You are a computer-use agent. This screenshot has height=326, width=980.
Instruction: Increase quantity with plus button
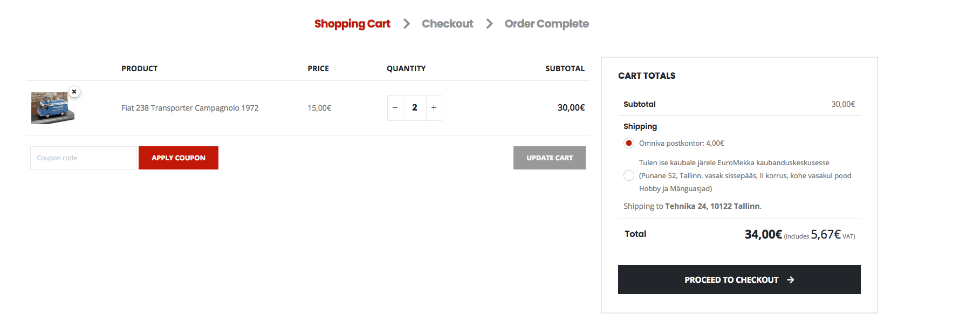(x=434, y=108)
